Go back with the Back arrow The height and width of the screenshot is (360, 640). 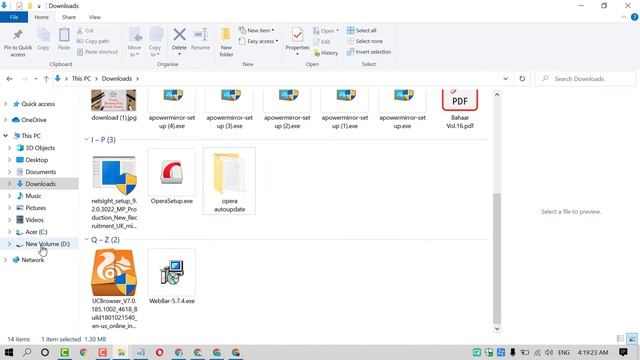[9, 79]
